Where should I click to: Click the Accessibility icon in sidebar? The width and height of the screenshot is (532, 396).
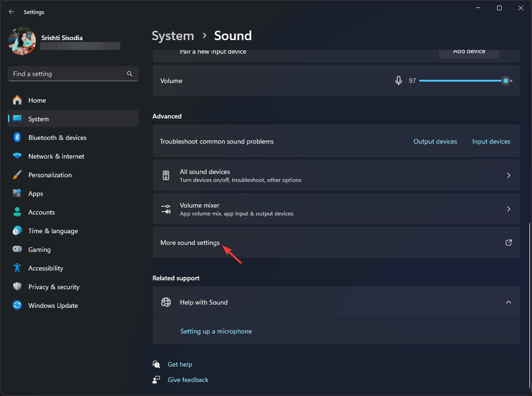17,268
